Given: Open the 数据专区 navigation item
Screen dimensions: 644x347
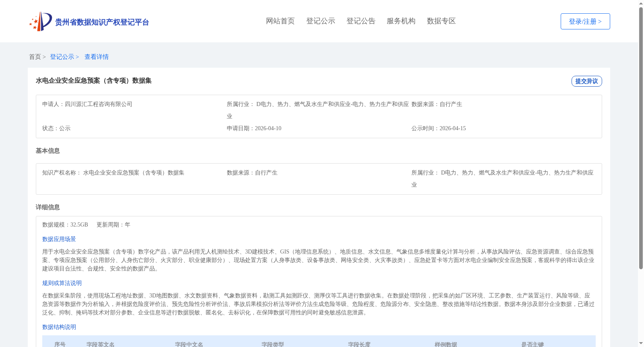Looking at the screenshot, I should [441, 21].
